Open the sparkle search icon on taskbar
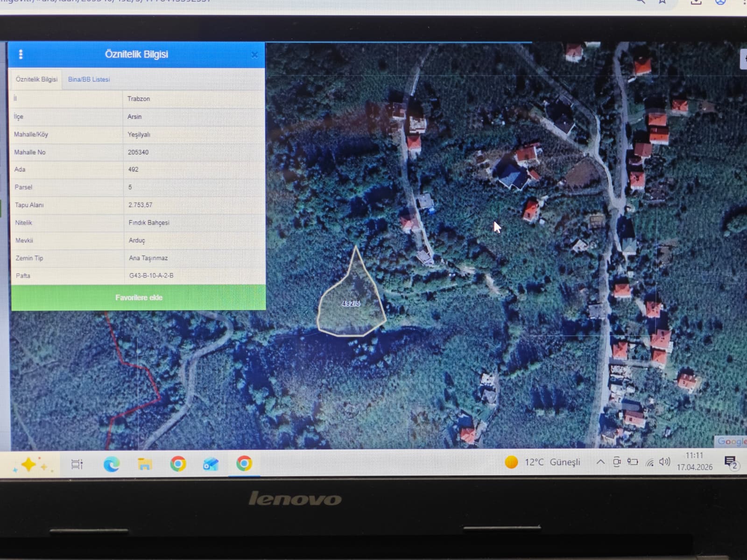747x560 pixels. pos(30,465)
